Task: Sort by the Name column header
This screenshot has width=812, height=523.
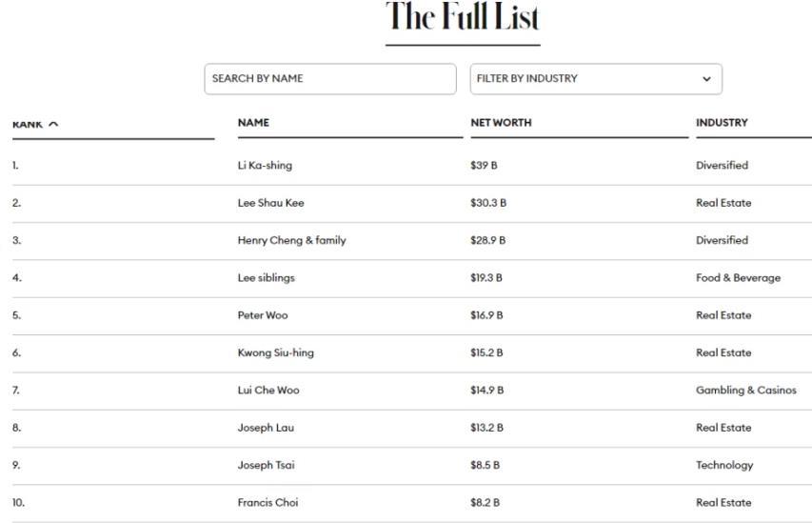Action: (x=253, y=123)
